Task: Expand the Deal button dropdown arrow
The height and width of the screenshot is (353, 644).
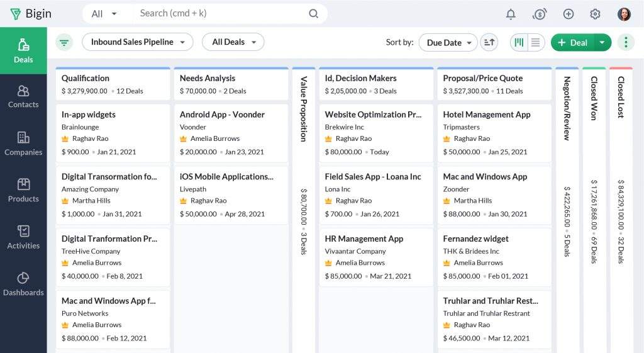Action: [x=602, y=42]
